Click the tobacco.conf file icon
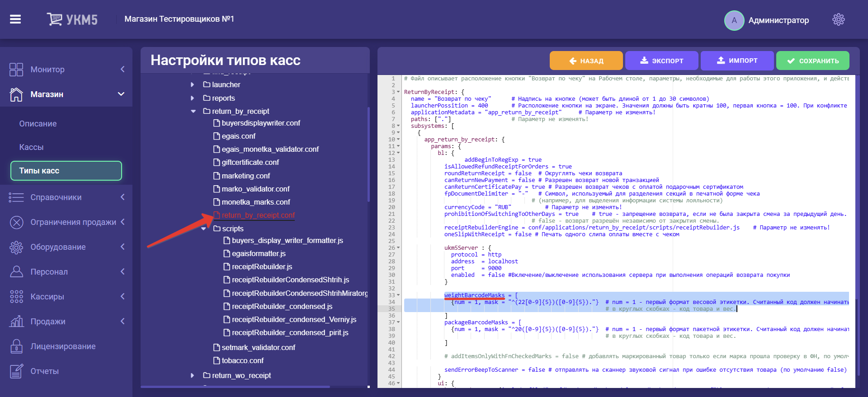Viewport: 868px width, 397px height. 217,360
